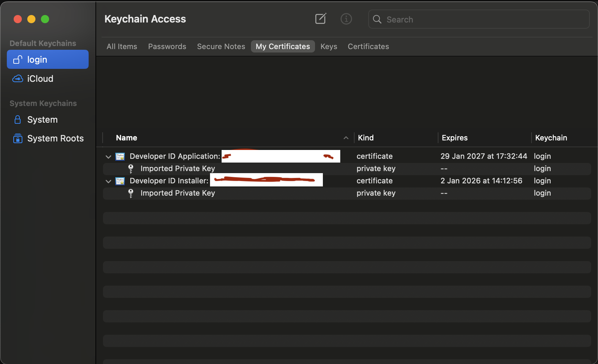The image size is (598, 364).
Task: Click the Default Keychains section heading
Action: (43, 43)
